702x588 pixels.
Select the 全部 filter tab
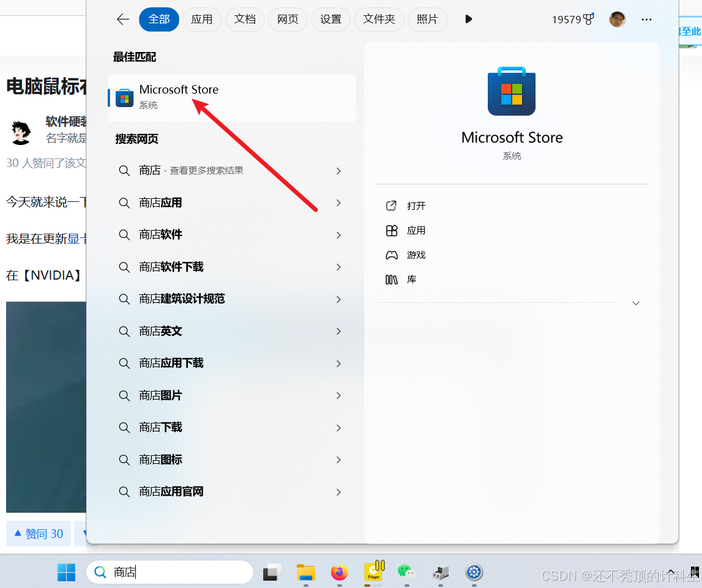point(159,19)
